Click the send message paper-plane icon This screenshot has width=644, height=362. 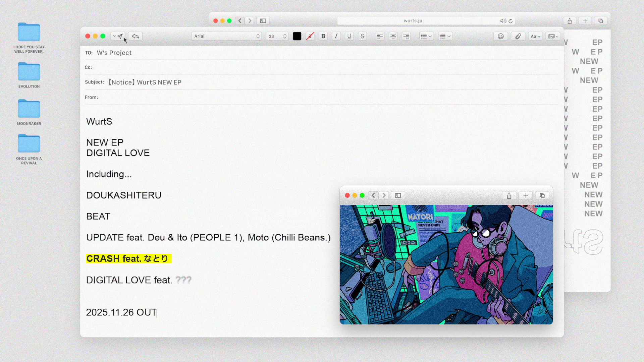point(120,36)
